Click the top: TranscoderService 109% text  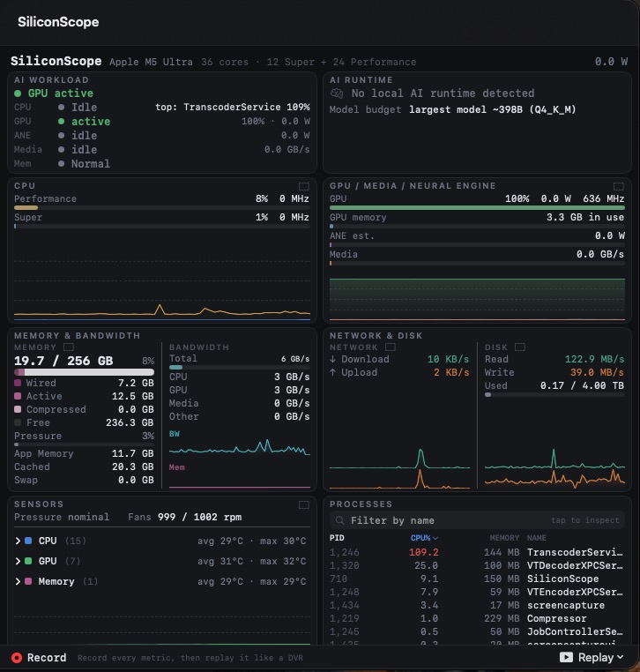coord(233,107)
